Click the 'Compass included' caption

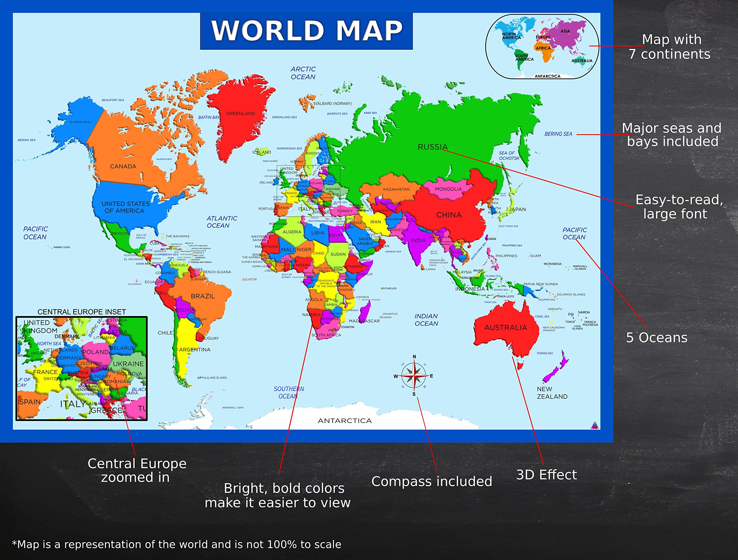pos(432,481)
